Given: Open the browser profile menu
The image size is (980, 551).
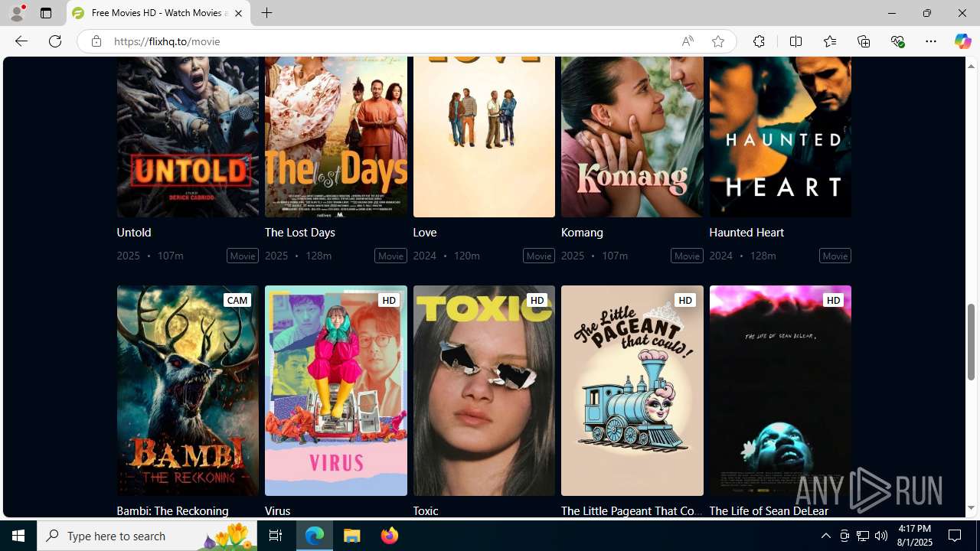Looking at the screenshot, I should (17, 13).
